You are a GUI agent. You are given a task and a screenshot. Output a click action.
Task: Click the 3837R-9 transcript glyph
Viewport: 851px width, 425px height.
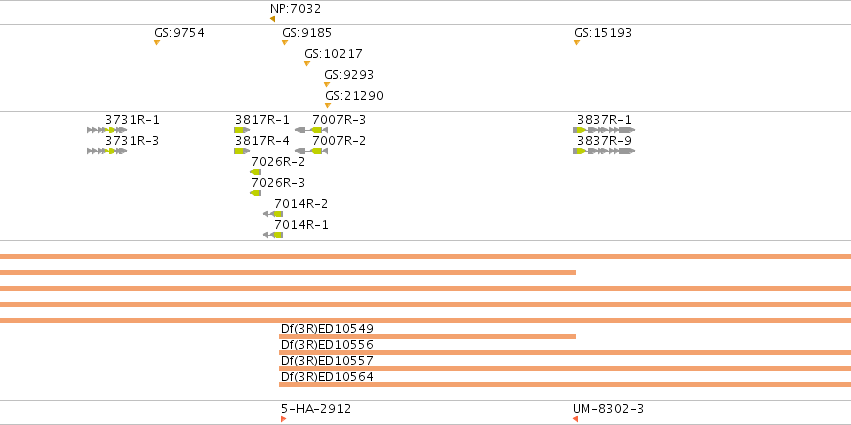click(x=604, y=151)
